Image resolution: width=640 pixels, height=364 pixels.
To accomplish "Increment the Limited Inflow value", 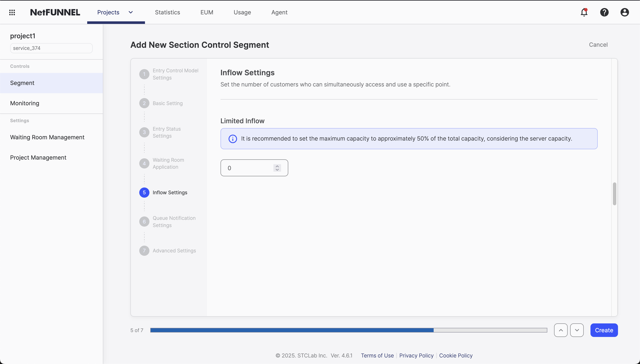I will click(277, 166).
